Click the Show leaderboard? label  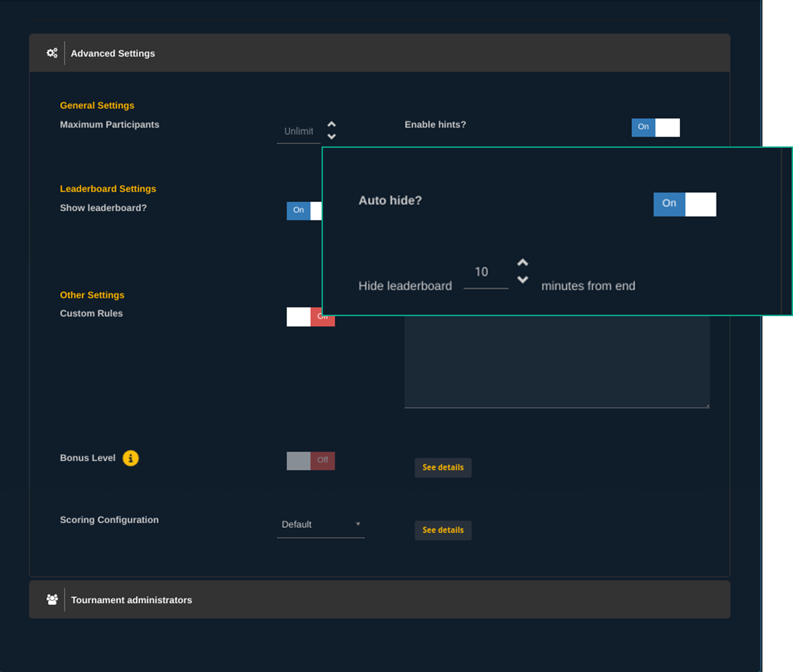click(103, 208)
